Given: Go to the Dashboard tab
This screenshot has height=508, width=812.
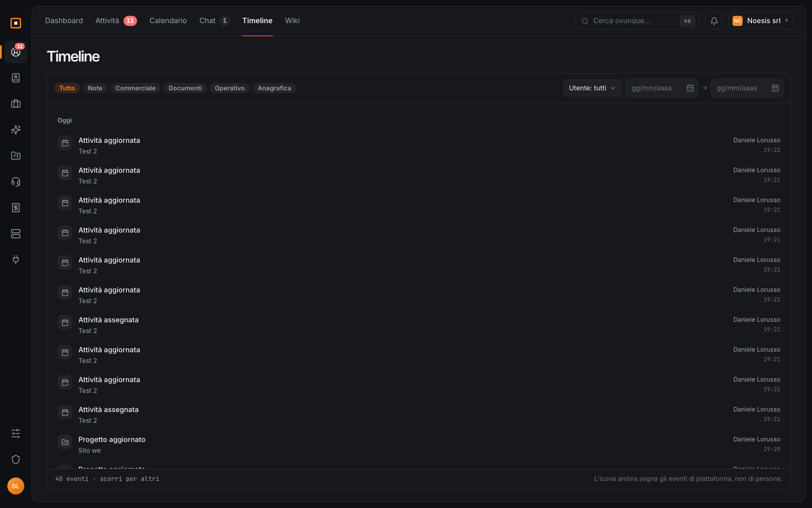Looking at the screenshot, I should 64,21.
